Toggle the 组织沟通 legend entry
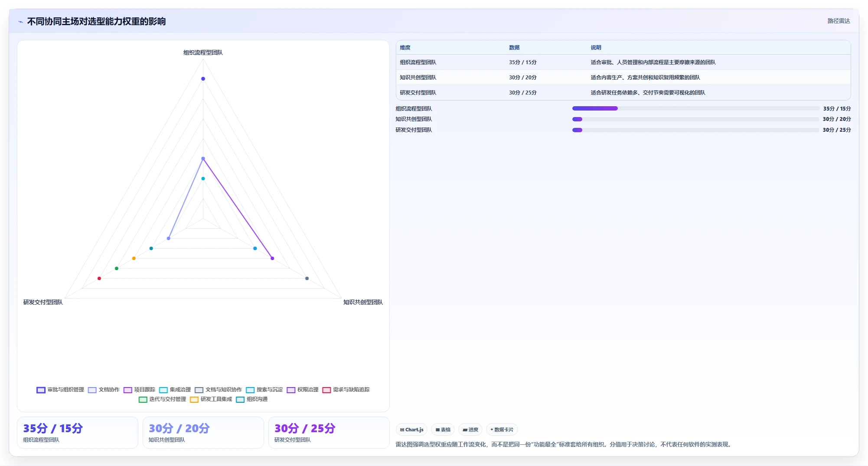The image size is (868, 466). point(251,399)
